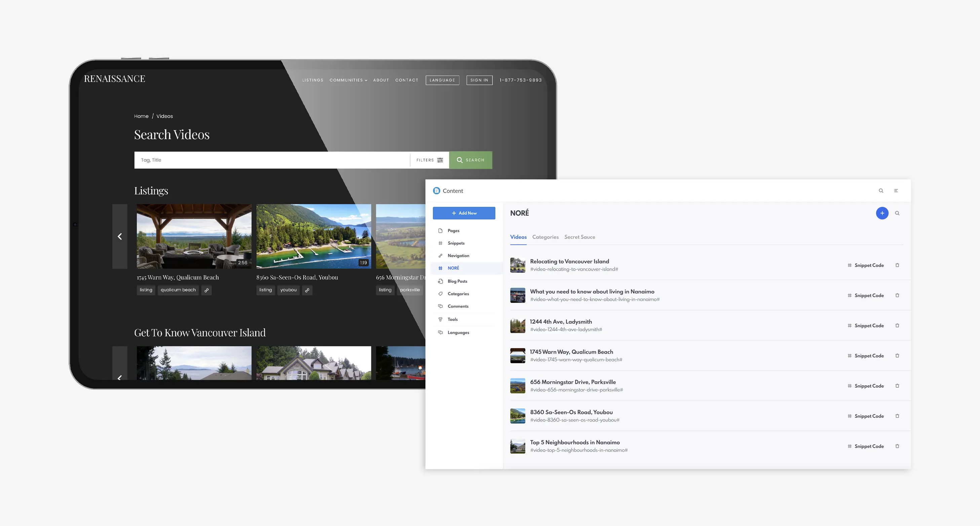Open Tools in the sidebar

(464, 319)
